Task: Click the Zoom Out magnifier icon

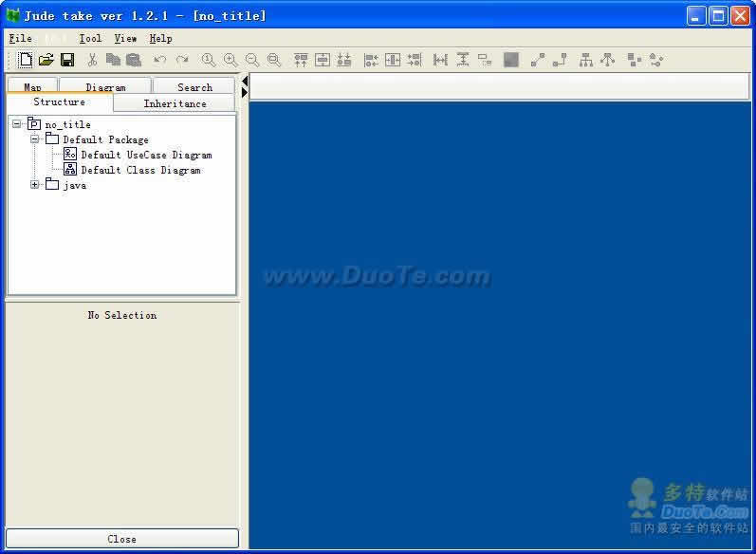Action: (x=252, y=60)
